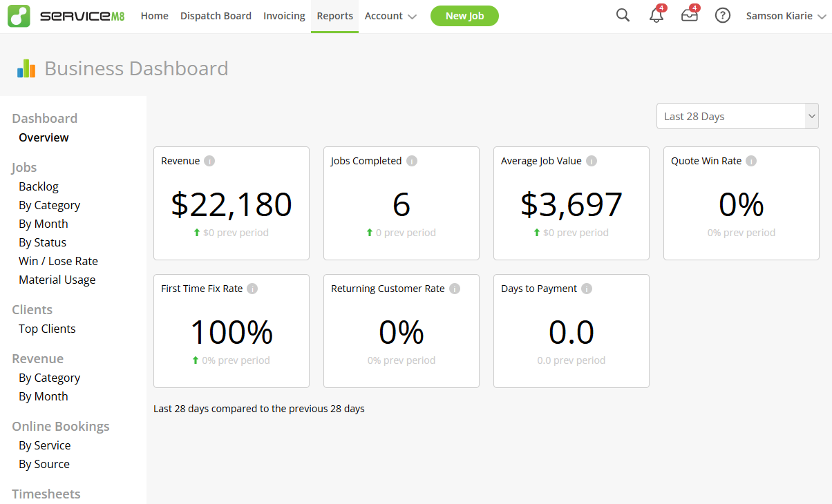This screenshot has width=832, height=504.
Task: Click the 100% first time fix value
Action: tap(231, 333)
